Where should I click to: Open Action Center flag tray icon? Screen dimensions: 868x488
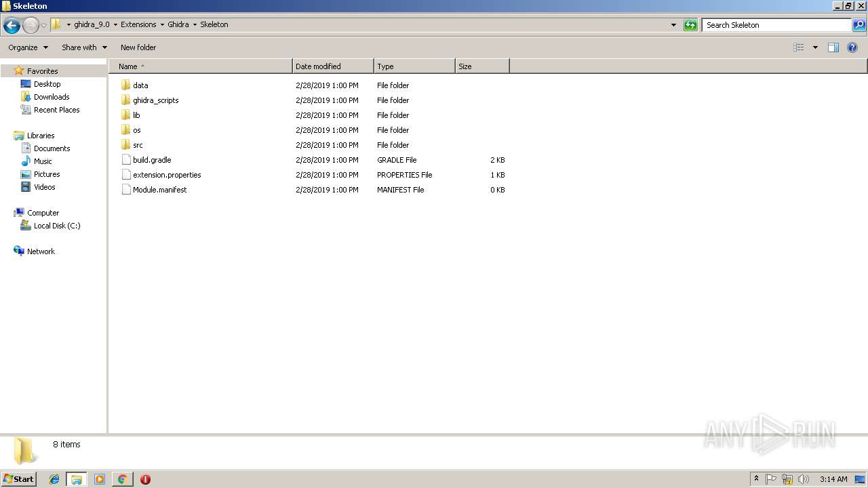click(771, 479)
